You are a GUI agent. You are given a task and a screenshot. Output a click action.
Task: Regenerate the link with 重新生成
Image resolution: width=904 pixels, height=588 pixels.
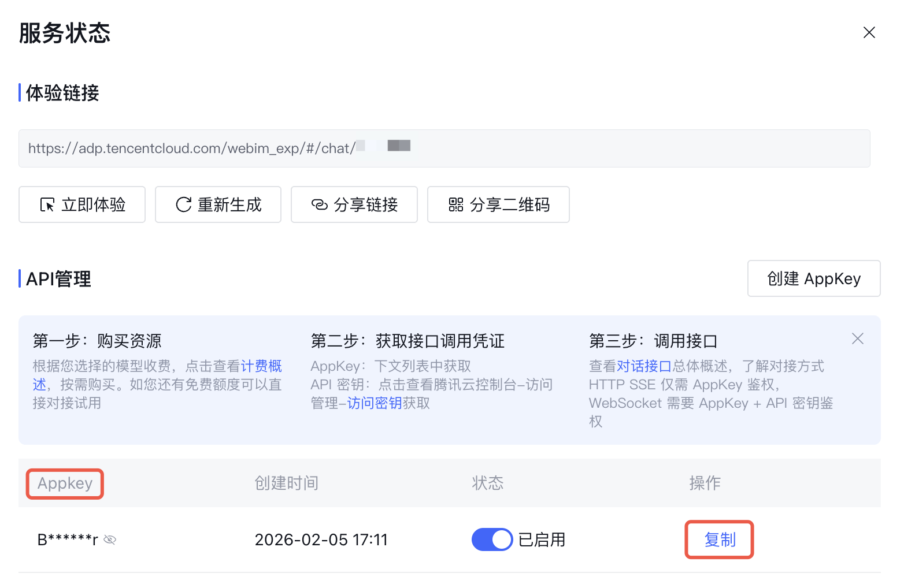point(218,204)
